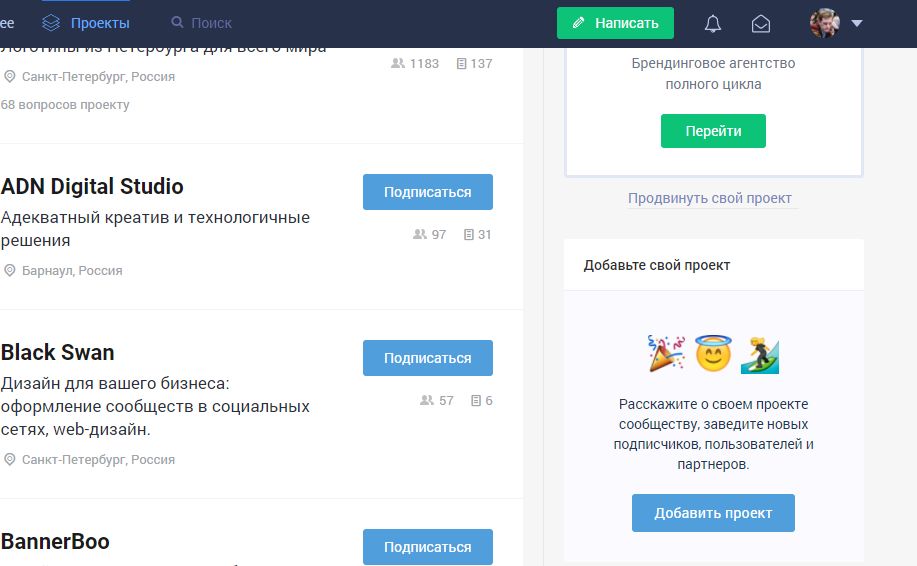Click subscribers icon next to 1183
Screen dimensions: 917x566
tap(398, 63)
